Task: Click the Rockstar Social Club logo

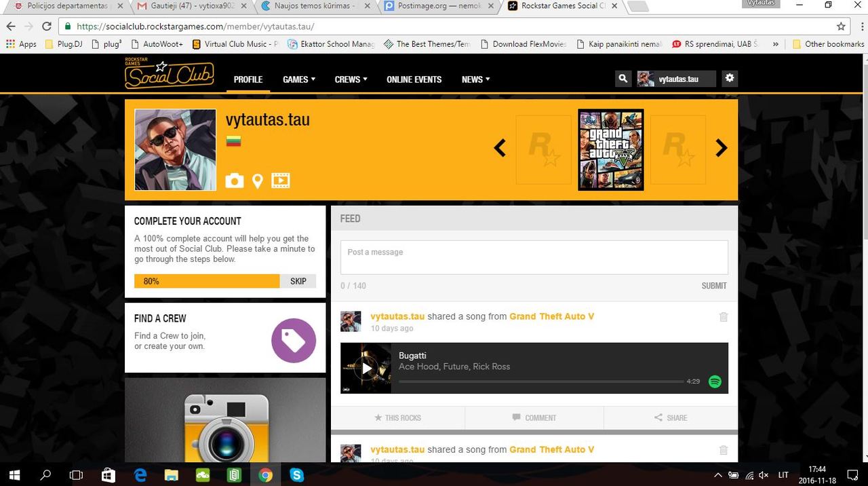Action: pos(170,74)
